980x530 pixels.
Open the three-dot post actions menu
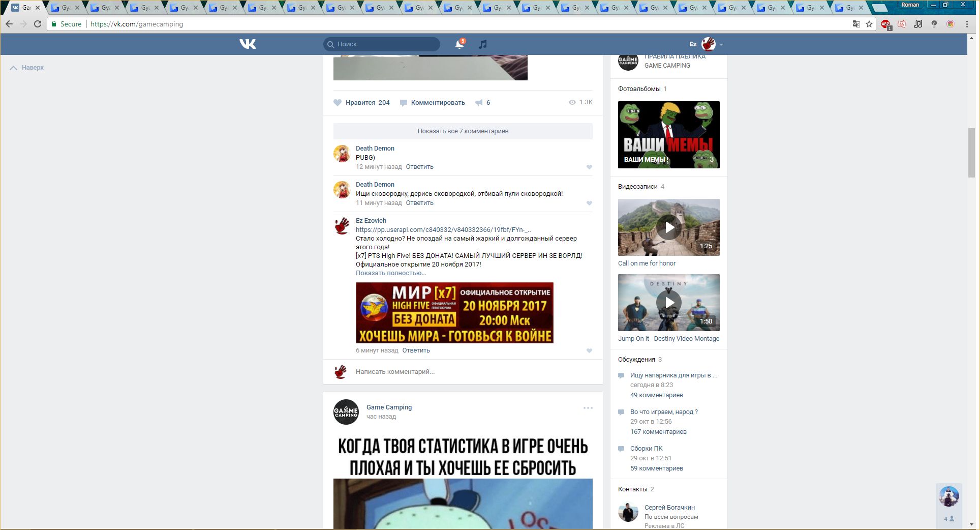click(x=588, y=408)
